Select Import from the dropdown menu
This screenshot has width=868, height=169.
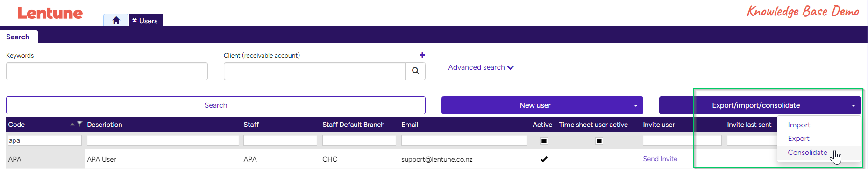(799, 125)
